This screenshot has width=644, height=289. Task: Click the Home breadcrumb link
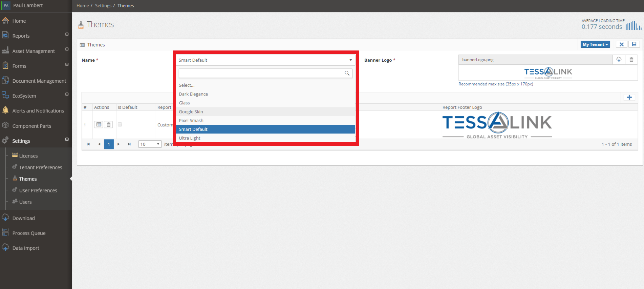[x=83, y=6]
